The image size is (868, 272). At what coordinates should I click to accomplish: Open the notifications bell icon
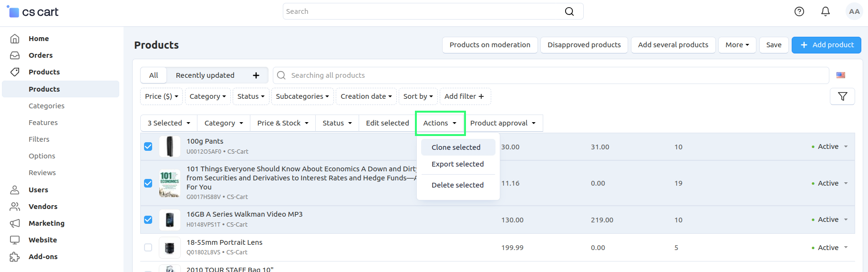(x=826, y=11)
